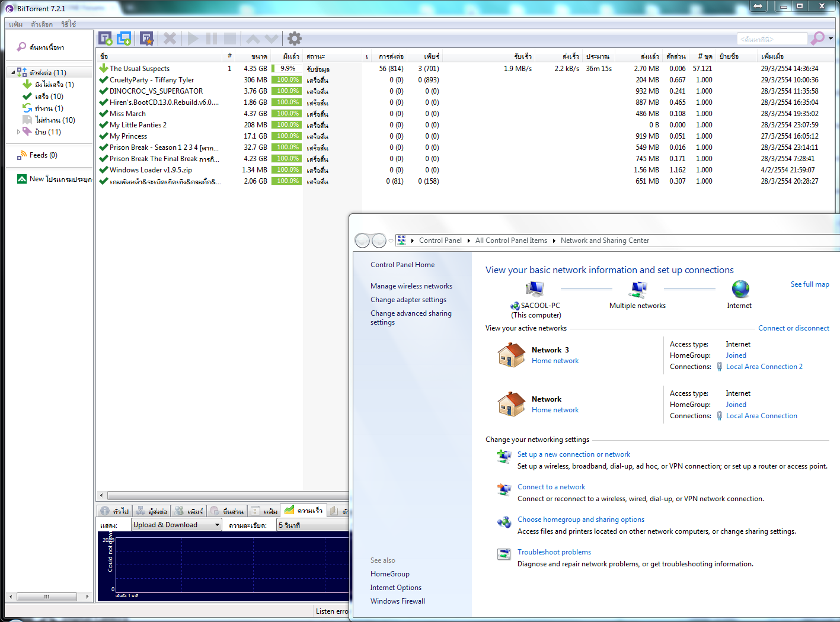Open the search engine dropdown arrow
840x622 pixels.
point(831,39)
